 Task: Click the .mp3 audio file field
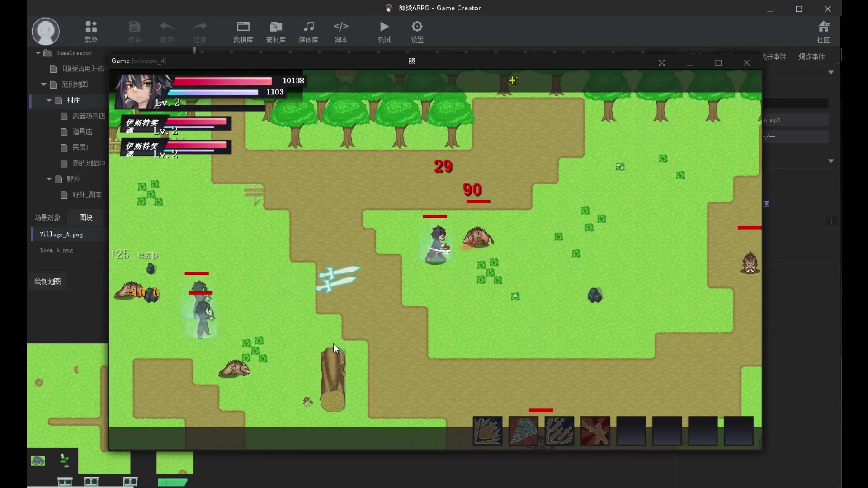click(x=796, y=120)
